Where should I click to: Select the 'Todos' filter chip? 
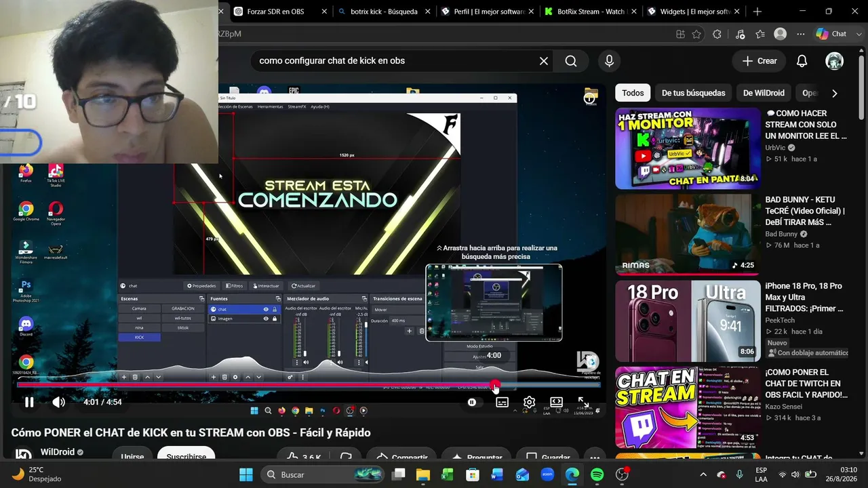coord(633,93)
